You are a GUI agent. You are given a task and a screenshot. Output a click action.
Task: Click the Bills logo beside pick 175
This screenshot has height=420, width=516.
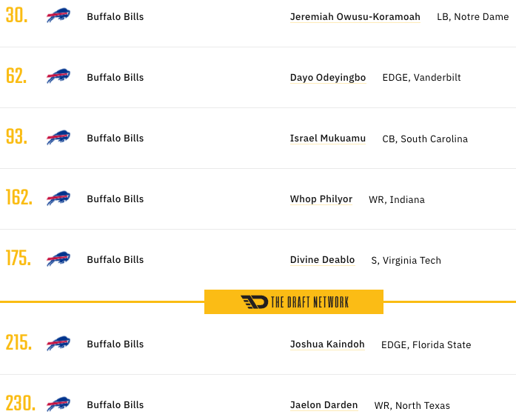click(x=58, y=259)
